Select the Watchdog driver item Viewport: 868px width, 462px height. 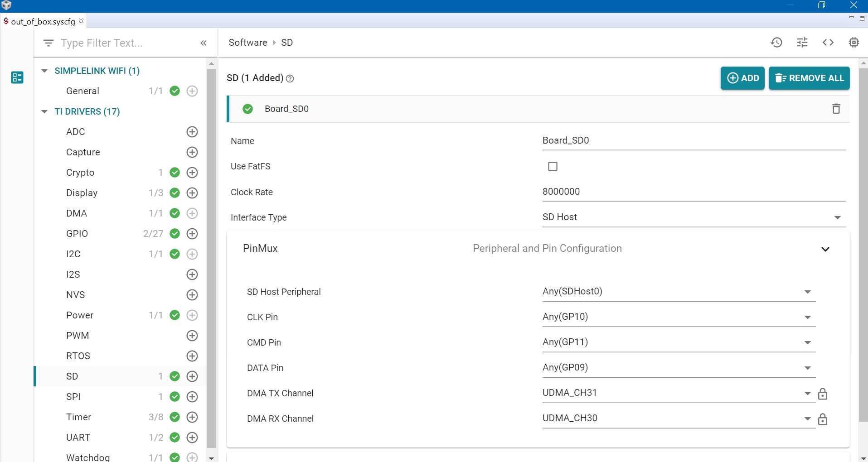pyautogui.click(x=88, y=457)
